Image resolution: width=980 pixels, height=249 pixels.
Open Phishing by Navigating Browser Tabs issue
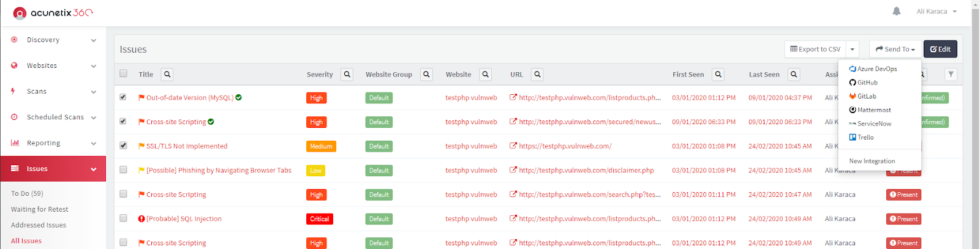point(219,170)
